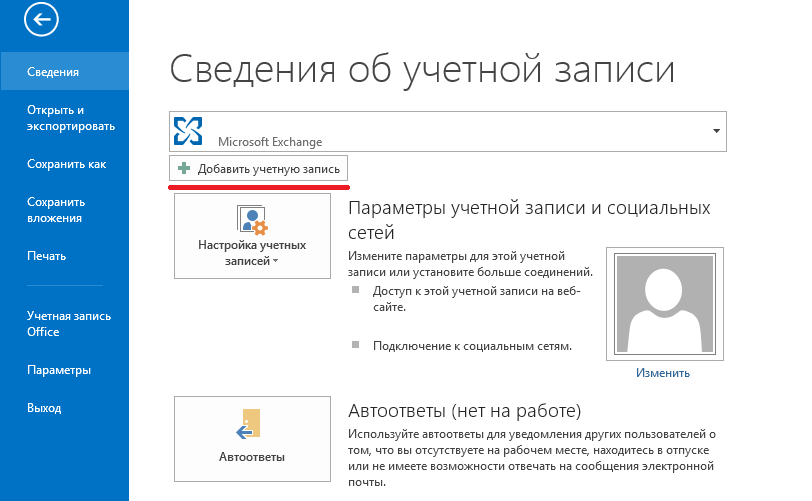Viewport: 812px width, 501px height.
Task: Open Доступ к этой учетной записи на веб-сайте
Action: [x=476, y=299]
